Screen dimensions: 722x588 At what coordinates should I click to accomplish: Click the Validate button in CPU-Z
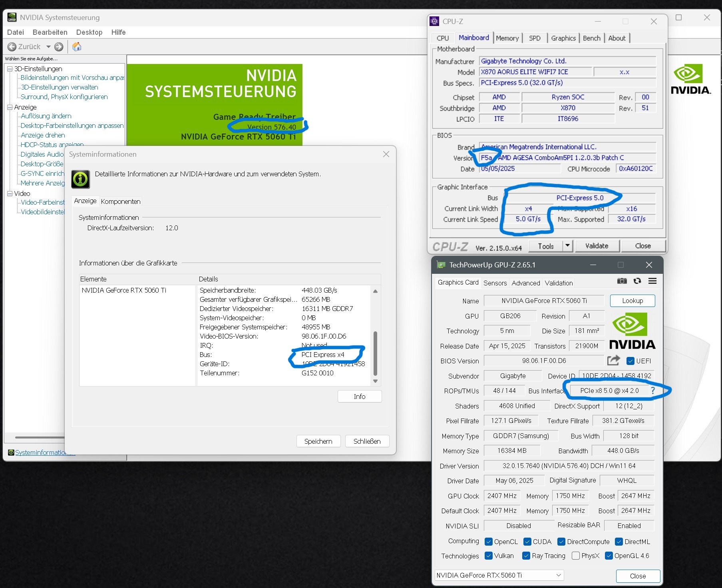click(597, 246)
